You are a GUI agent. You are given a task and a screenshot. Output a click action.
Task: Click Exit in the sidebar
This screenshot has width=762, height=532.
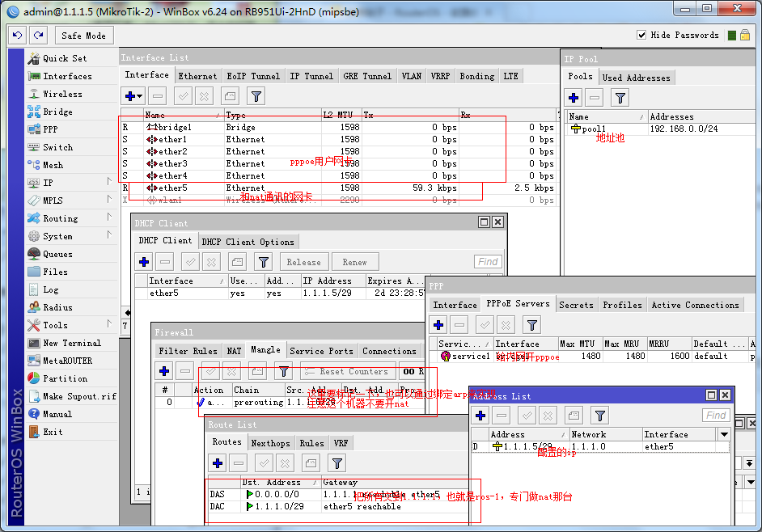tap(53, 432)
